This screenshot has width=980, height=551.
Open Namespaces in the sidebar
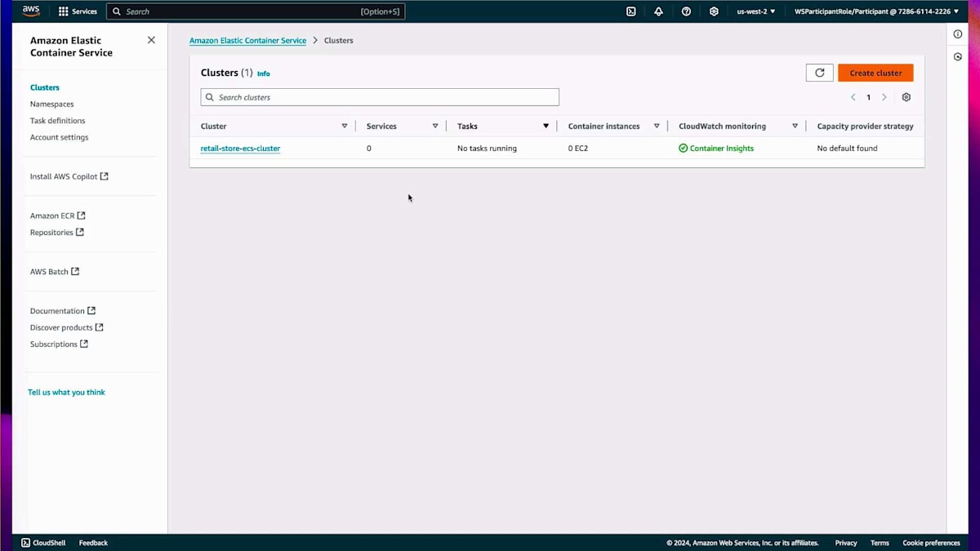coord(52,104)
